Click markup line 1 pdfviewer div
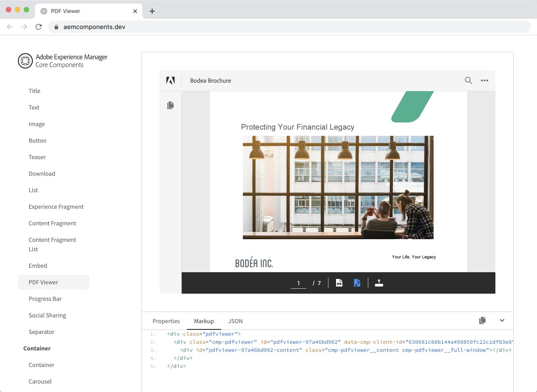 tap(204, 334)
